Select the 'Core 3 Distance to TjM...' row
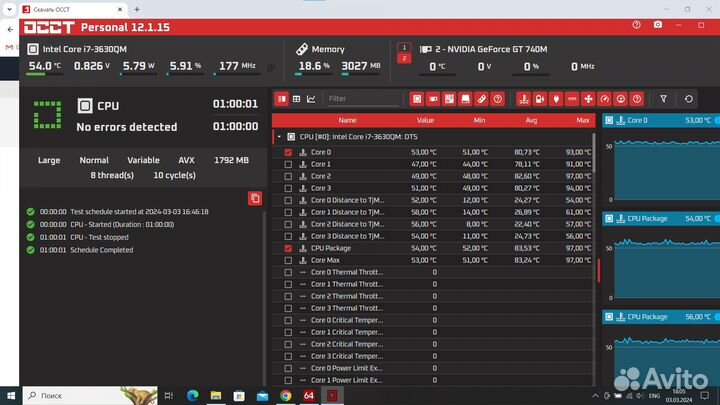 [433, 236]
